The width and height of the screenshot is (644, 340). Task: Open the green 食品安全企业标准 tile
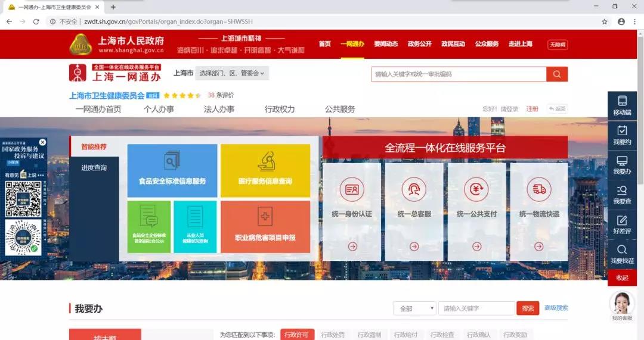click(149, 227)
